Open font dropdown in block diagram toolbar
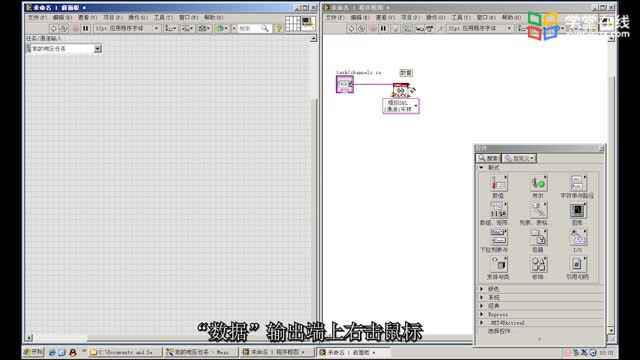Viewport: 640px width, 360px height. tap(480, 28)
